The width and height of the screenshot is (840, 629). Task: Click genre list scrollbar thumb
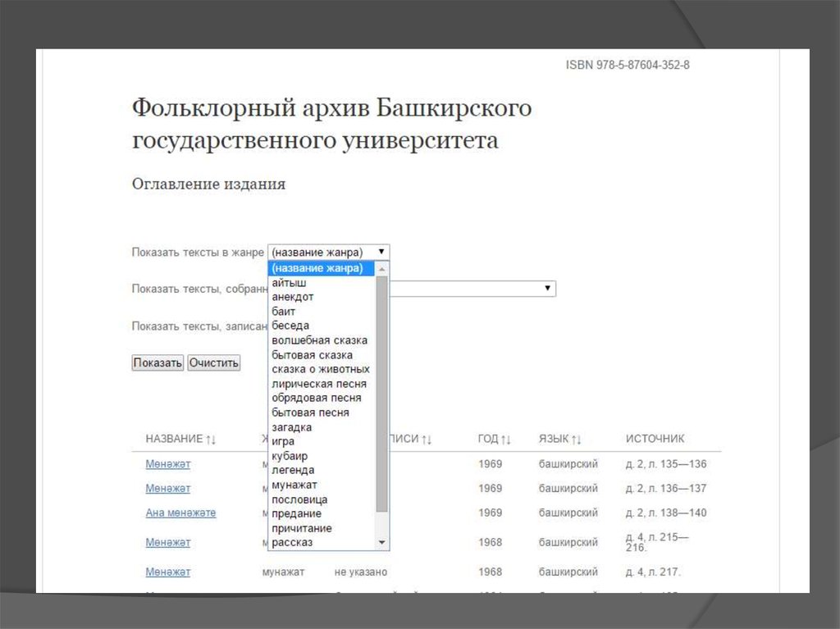pyautogui.click(x=381, y=394)
